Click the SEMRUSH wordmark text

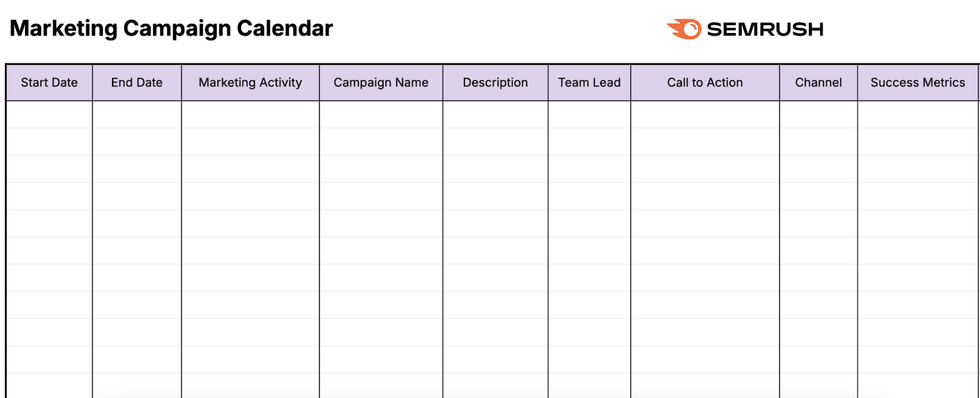[765, 29]
